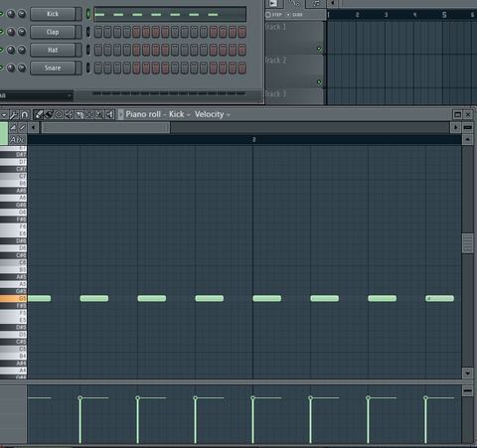Toggle the Hat channel select LED
The height and width of the screenshot is (448, 477).
click(x=88, y=50)
